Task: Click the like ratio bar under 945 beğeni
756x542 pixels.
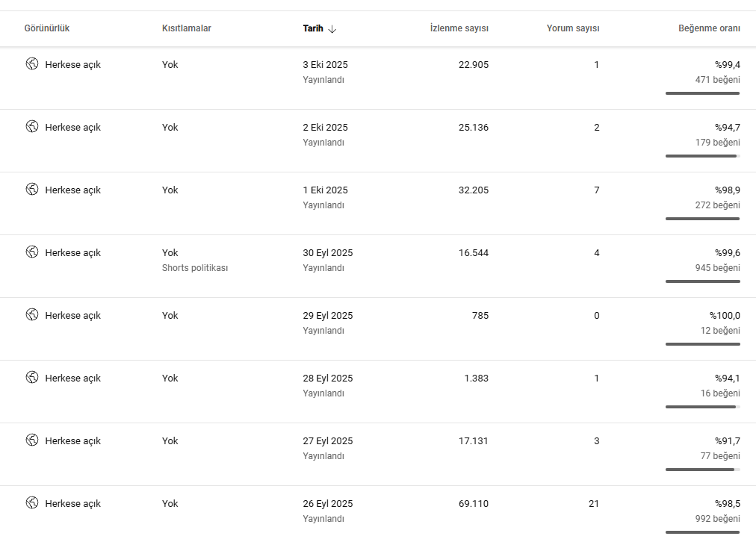Action: point(702,281)
